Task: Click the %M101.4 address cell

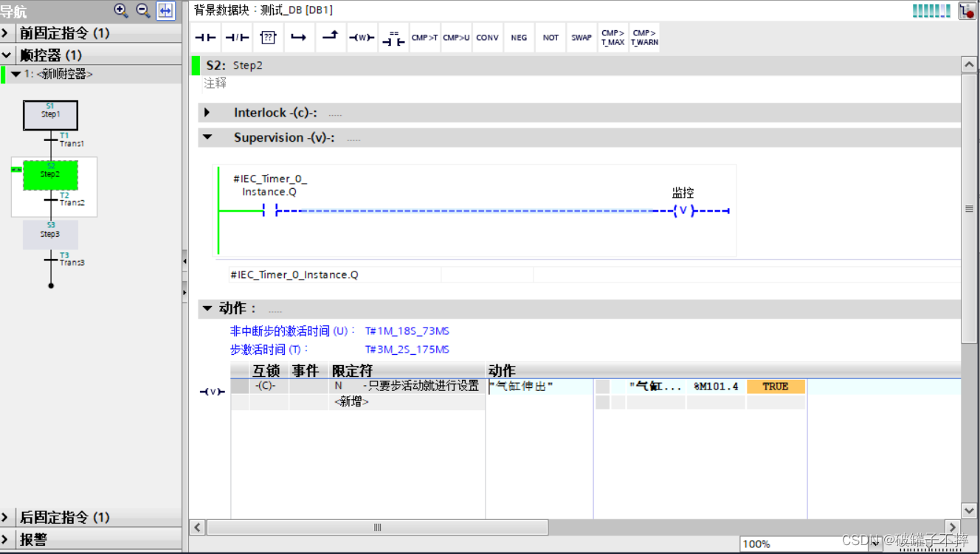Action: (716, 387)
